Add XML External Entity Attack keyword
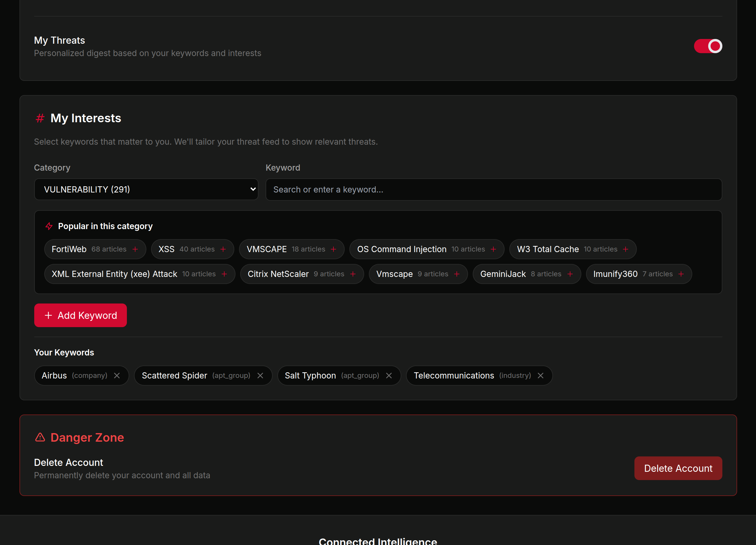 click(x=224, y=274)
